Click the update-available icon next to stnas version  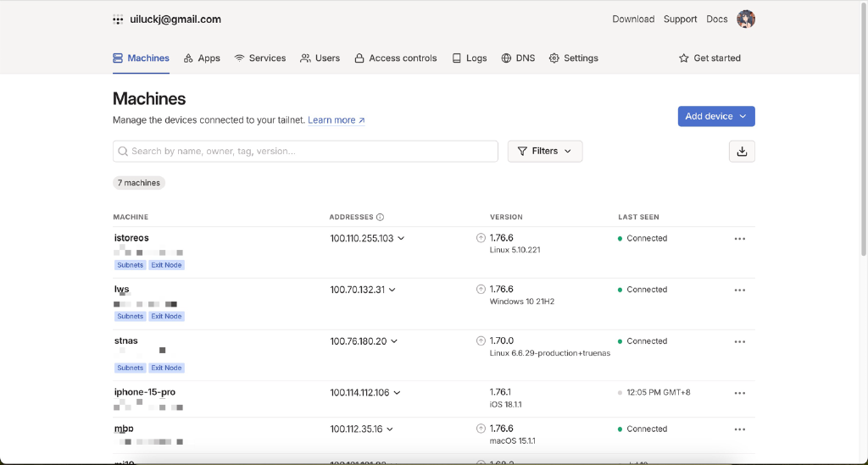(x=481, y=341)
